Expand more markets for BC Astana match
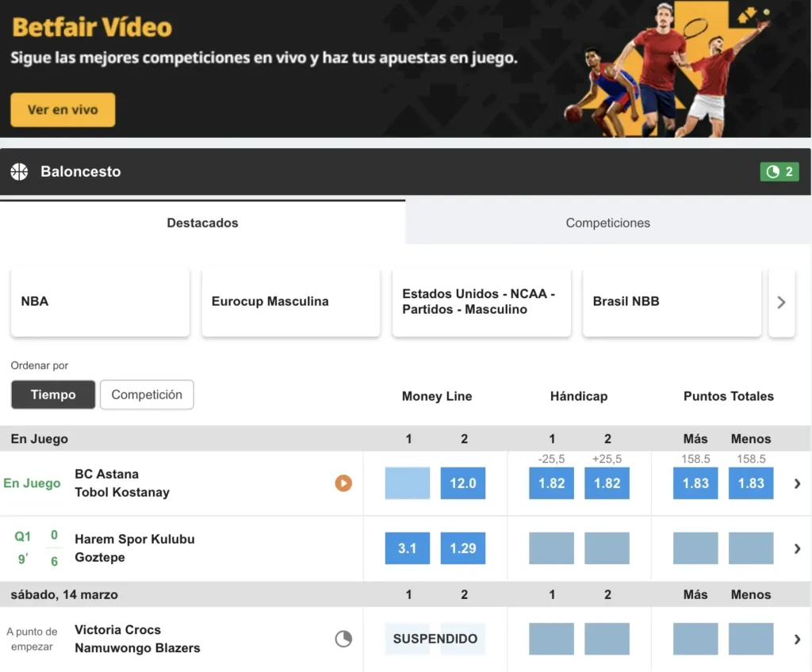 tap(798, 483)
